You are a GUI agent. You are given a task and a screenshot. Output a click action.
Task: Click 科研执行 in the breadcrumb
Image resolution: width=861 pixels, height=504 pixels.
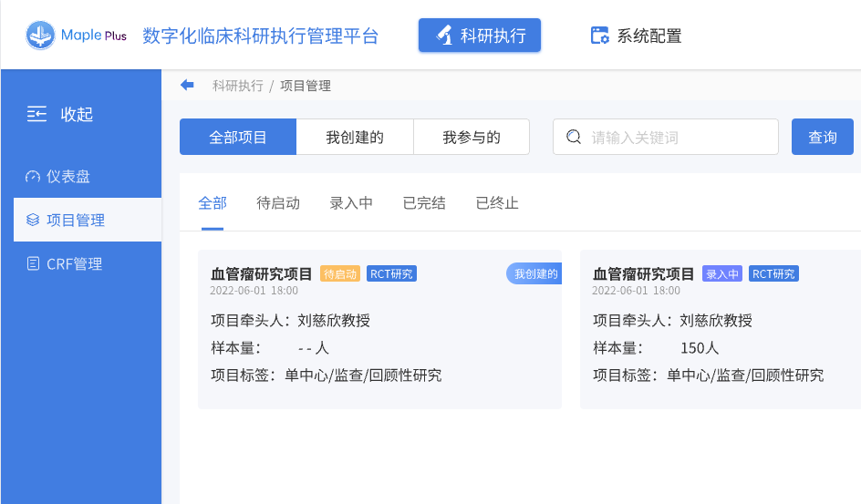tap(237, 86)
